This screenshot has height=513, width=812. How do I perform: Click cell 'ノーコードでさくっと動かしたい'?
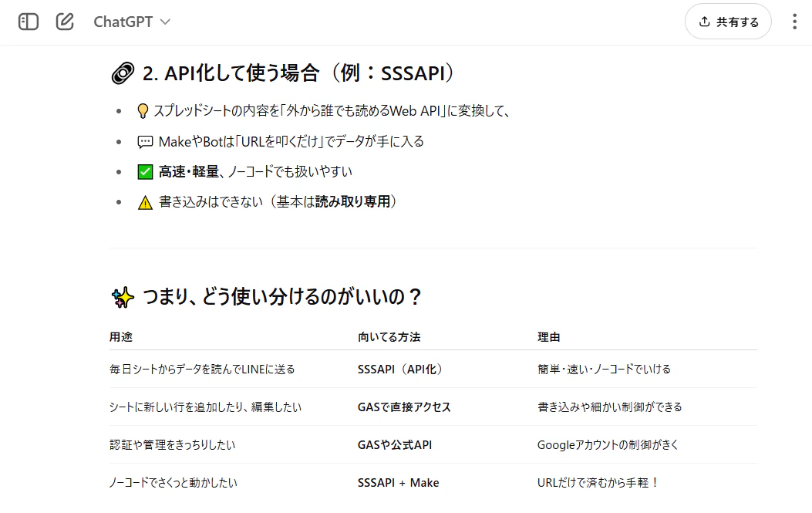coord(173,482)
